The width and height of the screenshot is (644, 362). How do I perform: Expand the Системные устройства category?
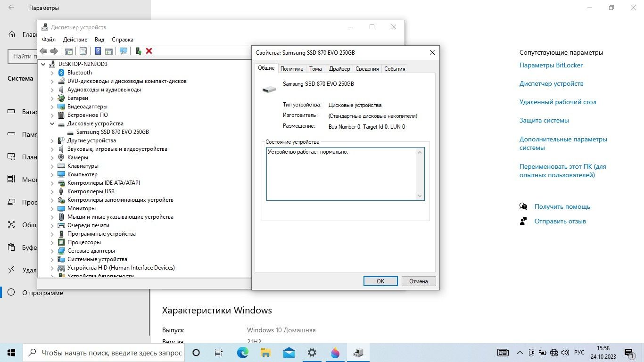coord(52,259)
